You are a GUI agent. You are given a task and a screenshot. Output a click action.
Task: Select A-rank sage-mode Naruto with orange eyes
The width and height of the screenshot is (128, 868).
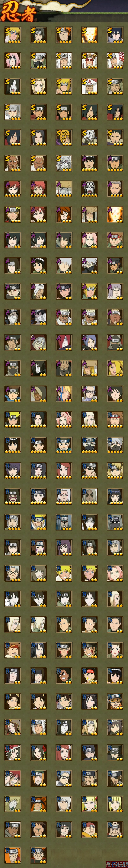coord(12,214)
